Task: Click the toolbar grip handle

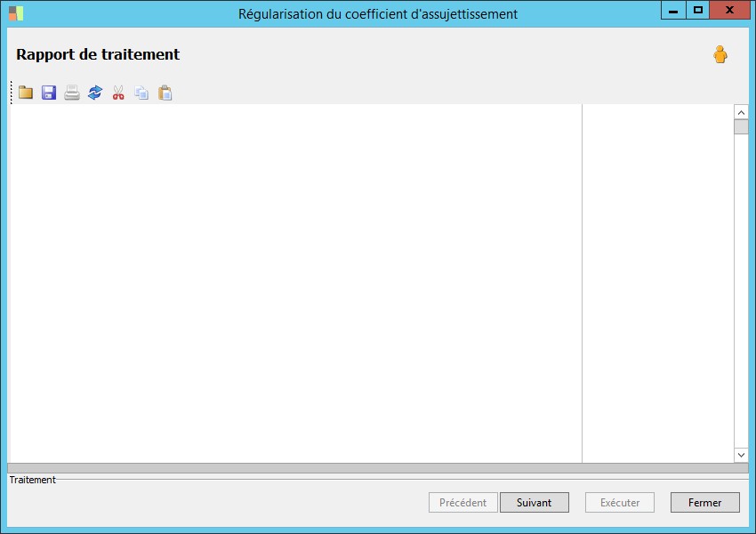Action: tap(12, 93)
